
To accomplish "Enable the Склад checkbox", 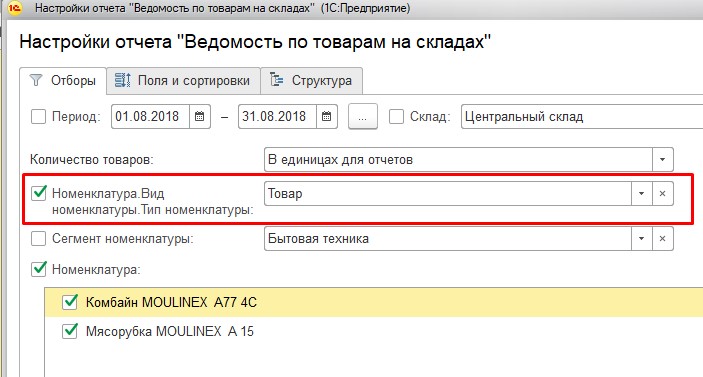I will pos(396,117).
